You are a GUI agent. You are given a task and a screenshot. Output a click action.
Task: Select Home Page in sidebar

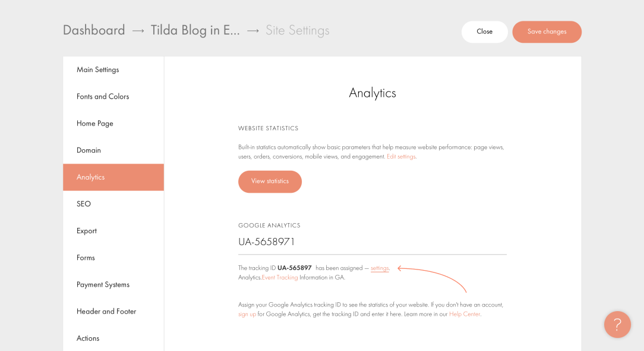[x=95, y=123]
